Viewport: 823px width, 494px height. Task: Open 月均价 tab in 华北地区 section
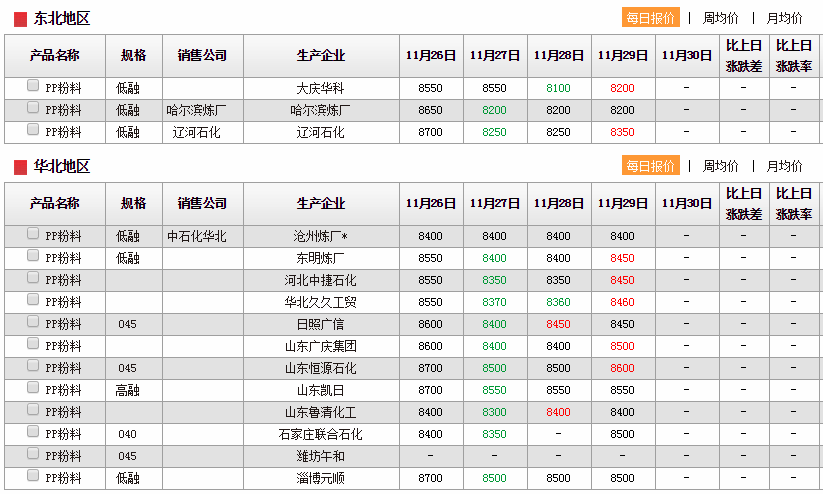point(784,166)
